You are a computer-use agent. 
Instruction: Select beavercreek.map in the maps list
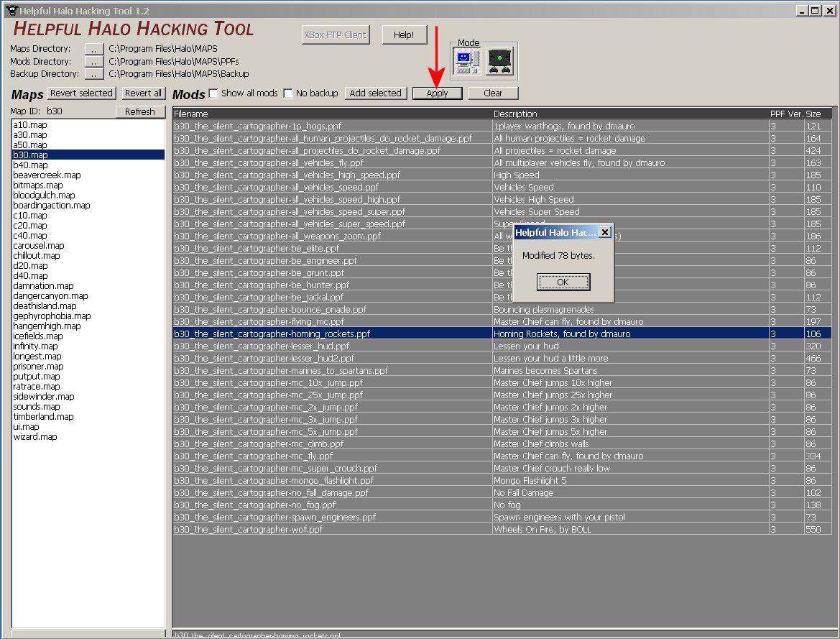click(x=88, y=175)
